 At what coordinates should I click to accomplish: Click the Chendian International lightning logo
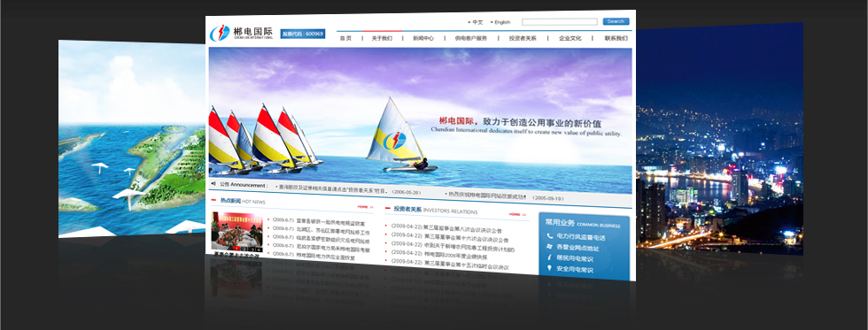coord(220,33)
